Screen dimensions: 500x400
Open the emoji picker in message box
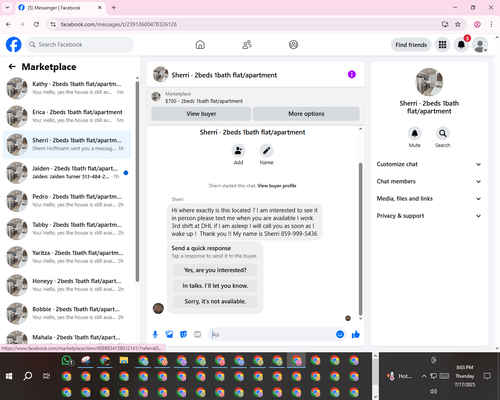pos(340,334)
